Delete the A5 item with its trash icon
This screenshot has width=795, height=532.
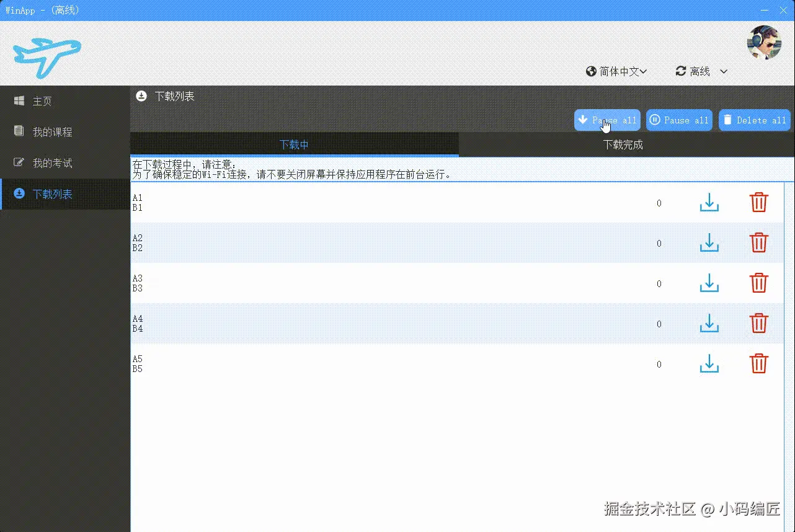tap(759, 364)
